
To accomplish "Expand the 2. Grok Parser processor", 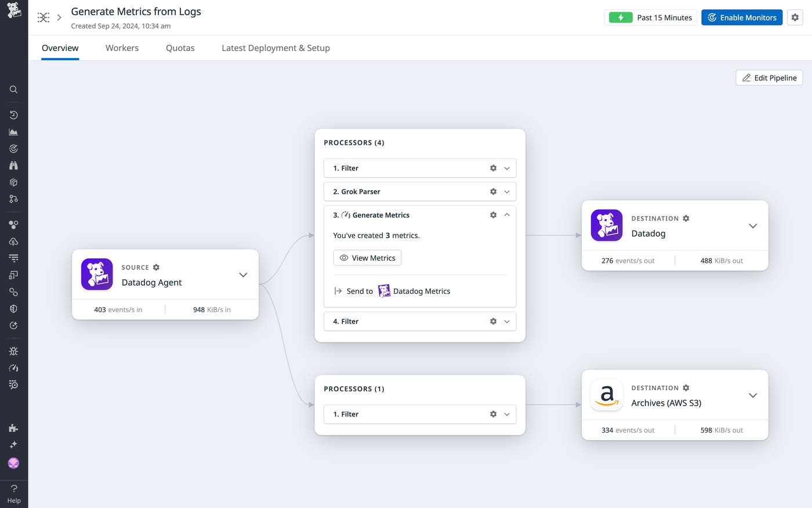I will (x=507, y=192).
